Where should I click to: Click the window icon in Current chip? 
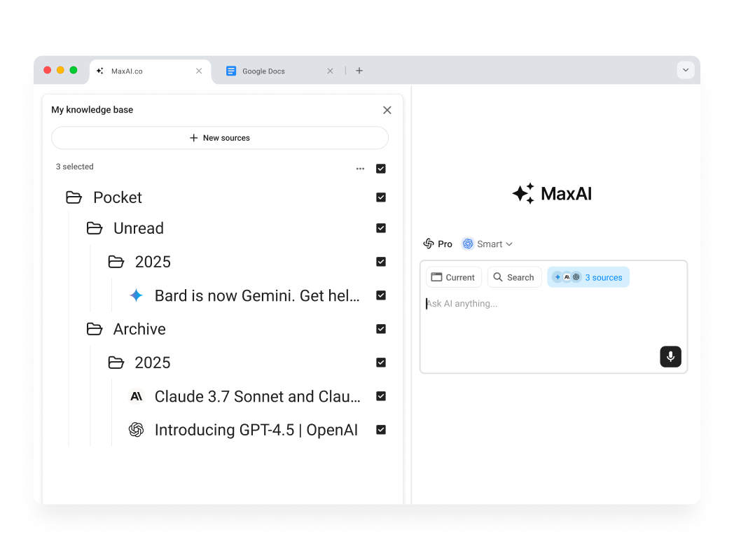pos(436,277)
